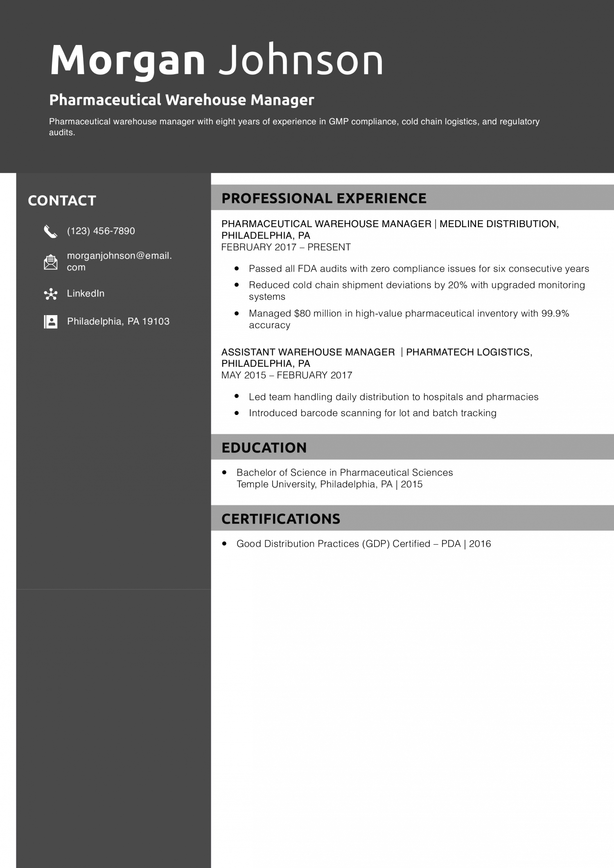Click the empty area below Education header

click(x=412, y=482)
